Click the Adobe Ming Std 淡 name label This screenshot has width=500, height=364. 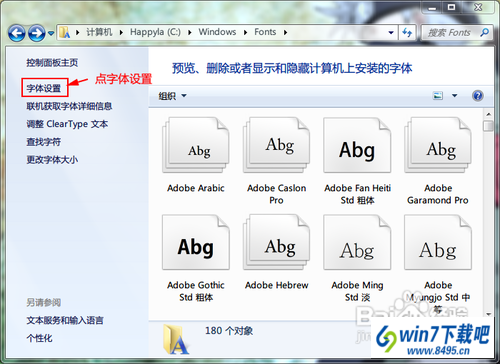357,291
